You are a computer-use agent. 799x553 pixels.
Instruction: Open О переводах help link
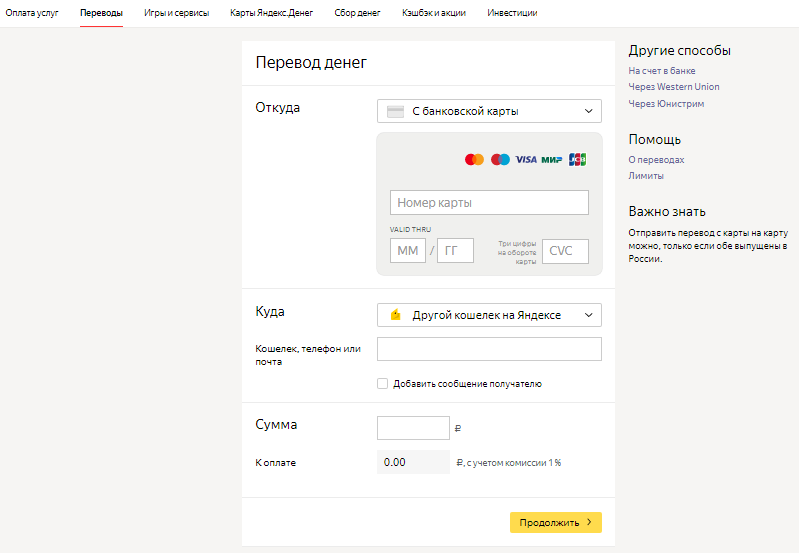656,160
